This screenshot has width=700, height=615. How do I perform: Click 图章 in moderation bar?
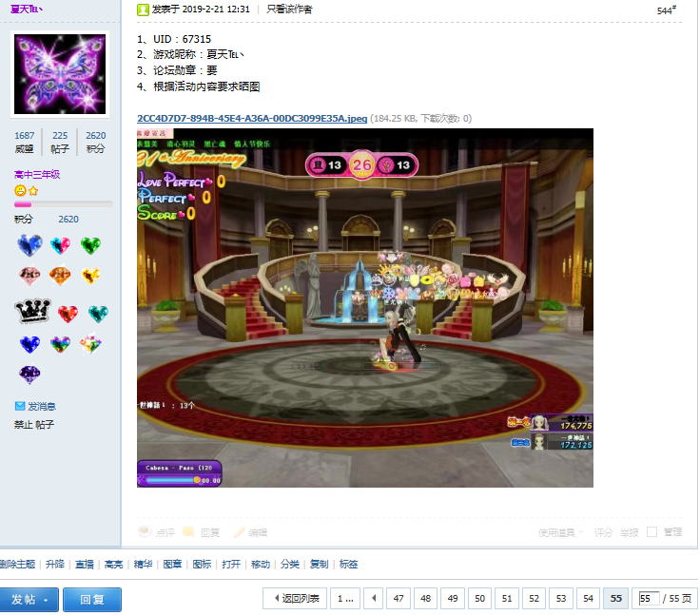point(172,564)
